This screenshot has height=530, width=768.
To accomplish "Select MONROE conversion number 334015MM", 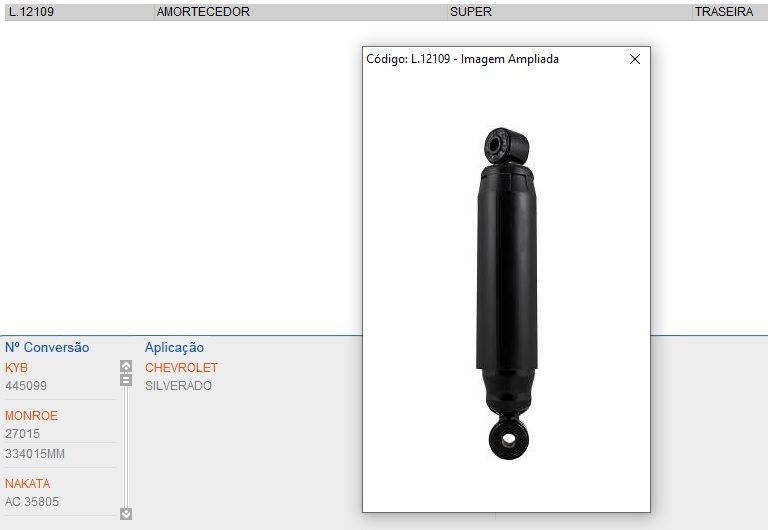I will click(x=35, y=454).
